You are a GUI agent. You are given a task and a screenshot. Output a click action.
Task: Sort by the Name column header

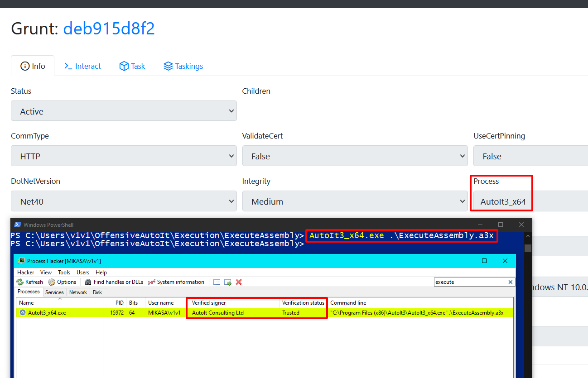tap(59, 303)
